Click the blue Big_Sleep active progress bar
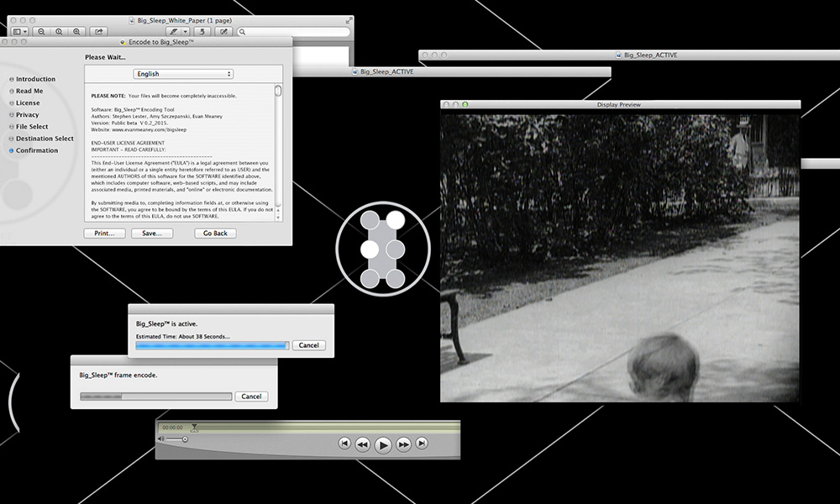 [213, 345]
